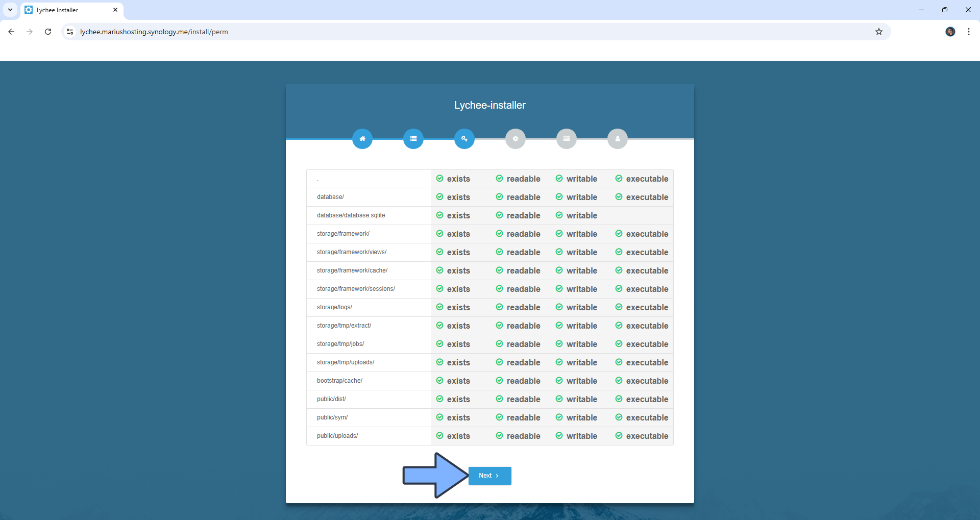Click the database/ folder name

330,197
